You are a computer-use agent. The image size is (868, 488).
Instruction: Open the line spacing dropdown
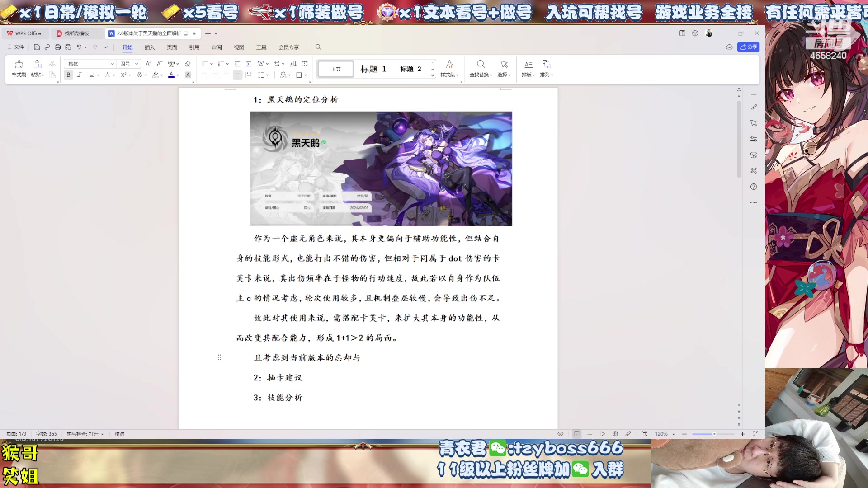click(x=261, y=75)
